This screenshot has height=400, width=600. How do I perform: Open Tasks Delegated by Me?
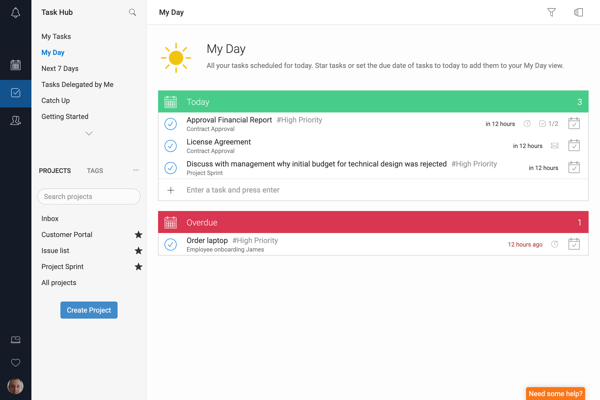pos(77,85)
